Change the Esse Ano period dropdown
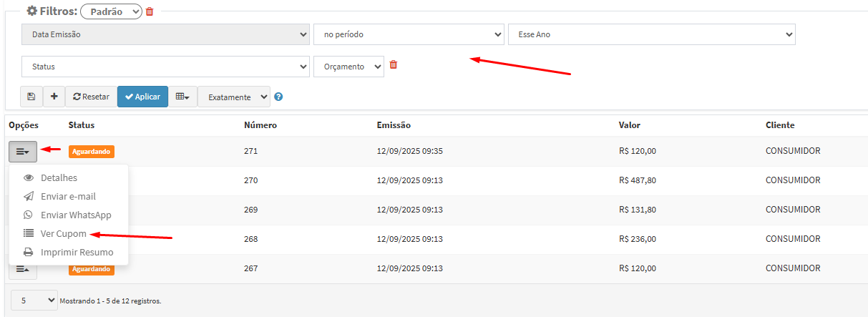 point(651,34)
